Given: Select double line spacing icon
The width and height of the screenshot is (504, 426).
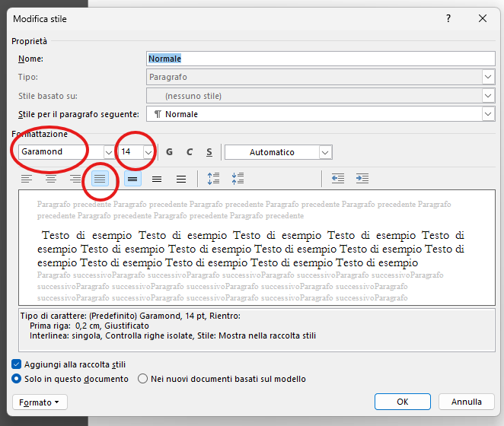Looking at the screenshot, I should 181,179.
